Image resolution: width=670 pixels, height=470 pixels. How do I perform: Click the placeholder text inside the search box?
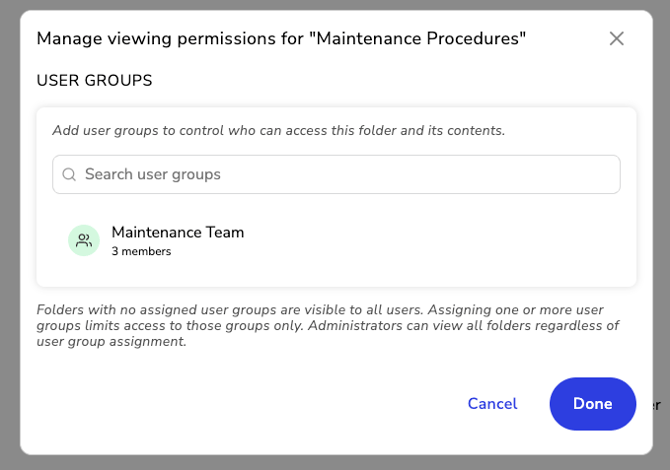pos(152,174)
